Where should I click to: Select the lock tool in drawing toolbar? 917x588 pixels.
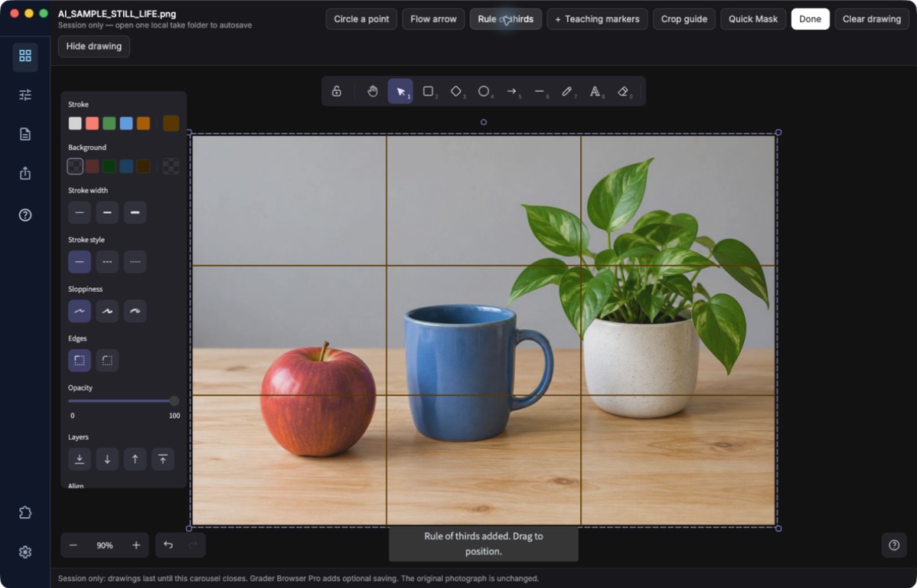336,91
